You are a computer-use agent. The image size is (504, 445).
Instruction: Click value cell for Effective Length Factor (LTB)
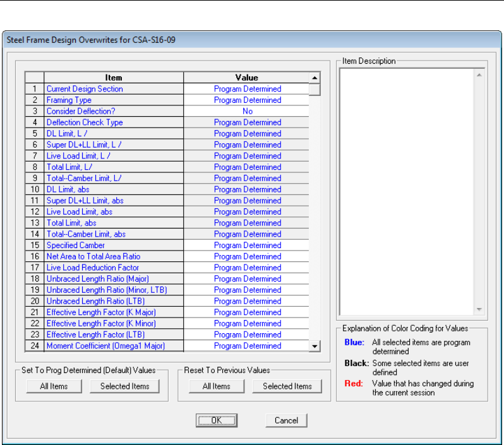click(246, 335)
